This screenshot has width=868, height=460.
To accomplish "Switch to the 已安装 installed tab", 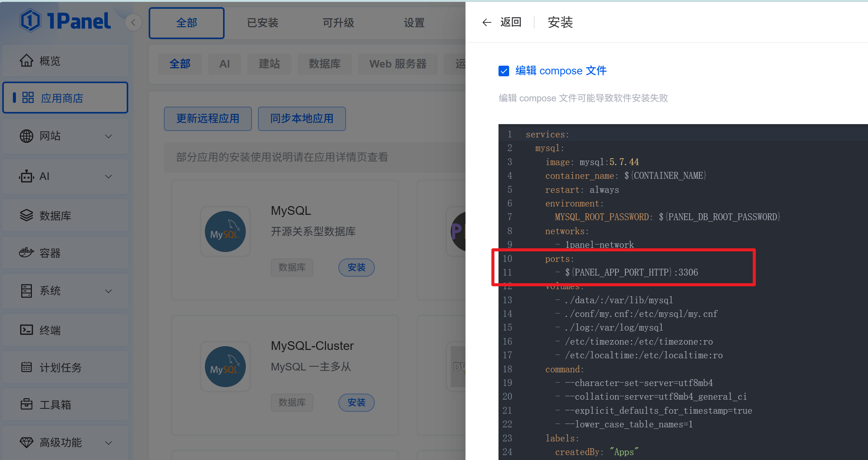I will (263, 23).
